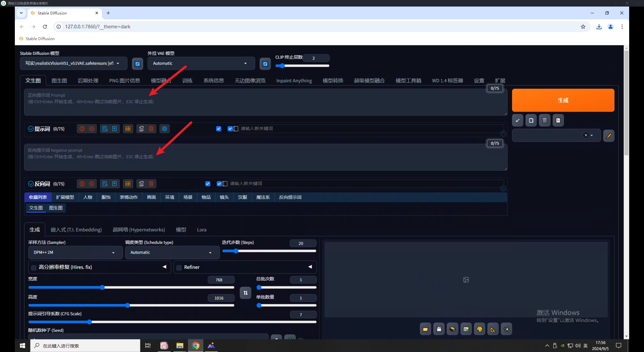Click into the Negative prompt textbox

pos(266,157)
